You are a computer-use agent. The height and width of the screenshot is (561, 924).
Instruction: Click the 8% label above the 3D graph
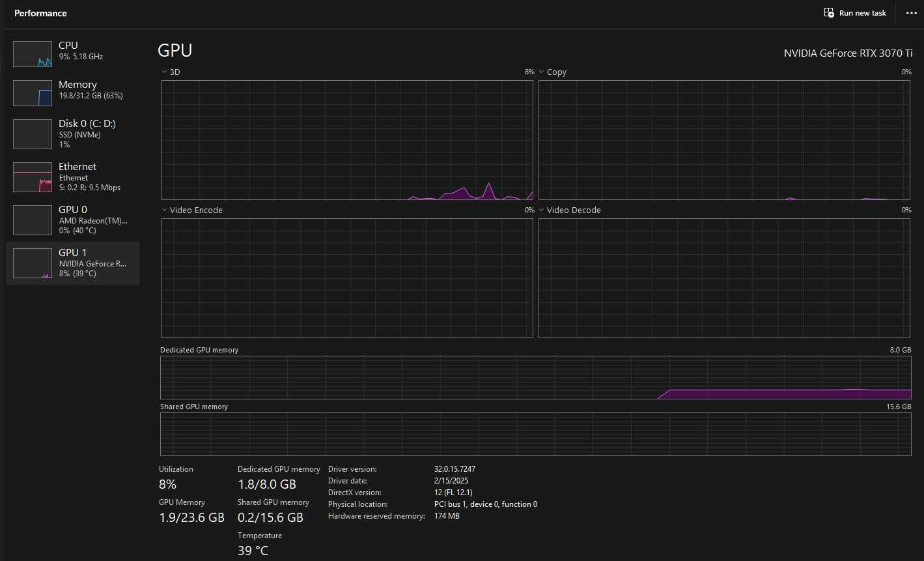(x=529, y=72)
